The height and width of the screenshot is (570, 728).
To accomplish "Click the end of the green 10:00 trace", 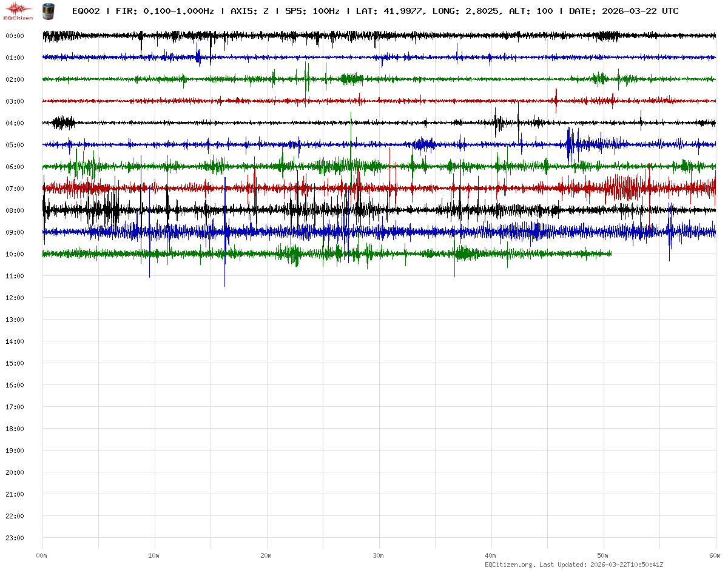I will pyautogui.click(x=610, y=254).
